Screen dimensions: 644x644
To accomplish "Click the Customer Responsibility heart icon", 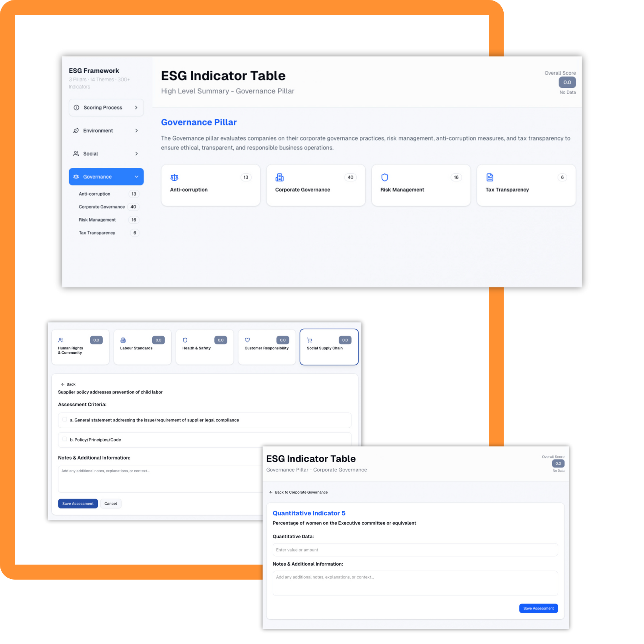I will 247,340.
